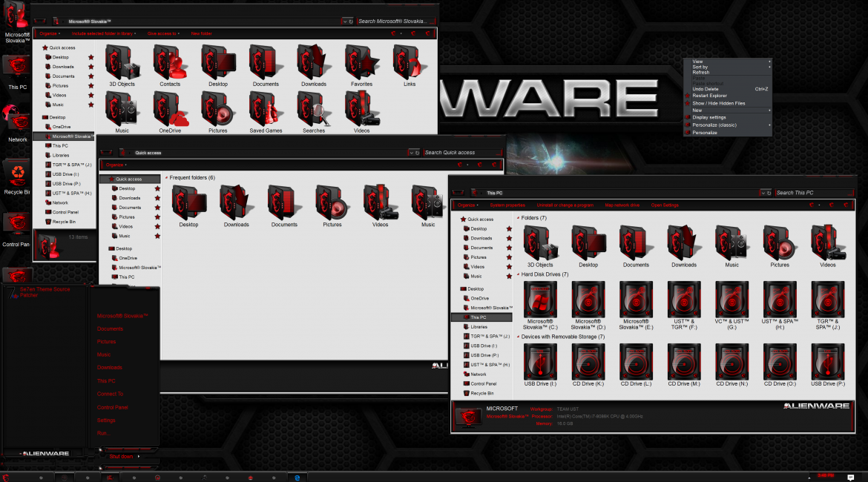
Task: Click Map network drive button
Action: 622,205
